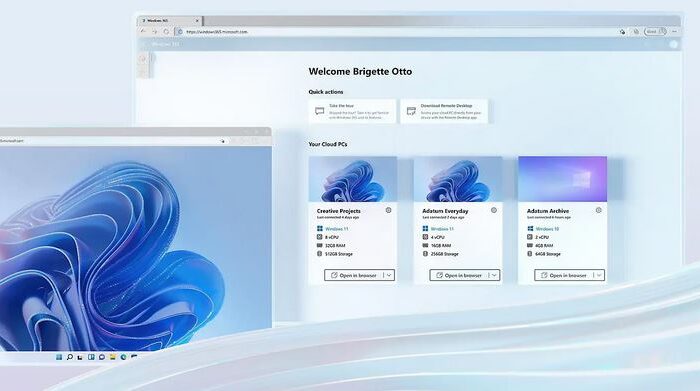The height and width of the screenshot is (391, 700).
Task: Click the Creative Projects card title
Action: point(338,211)
